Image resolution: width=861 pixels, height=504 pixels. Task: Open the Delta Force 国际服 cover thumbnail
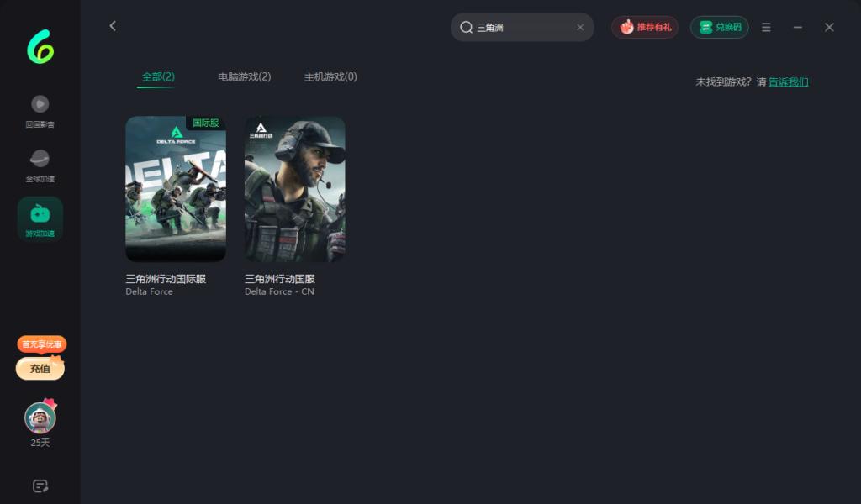tap(176, 189)
